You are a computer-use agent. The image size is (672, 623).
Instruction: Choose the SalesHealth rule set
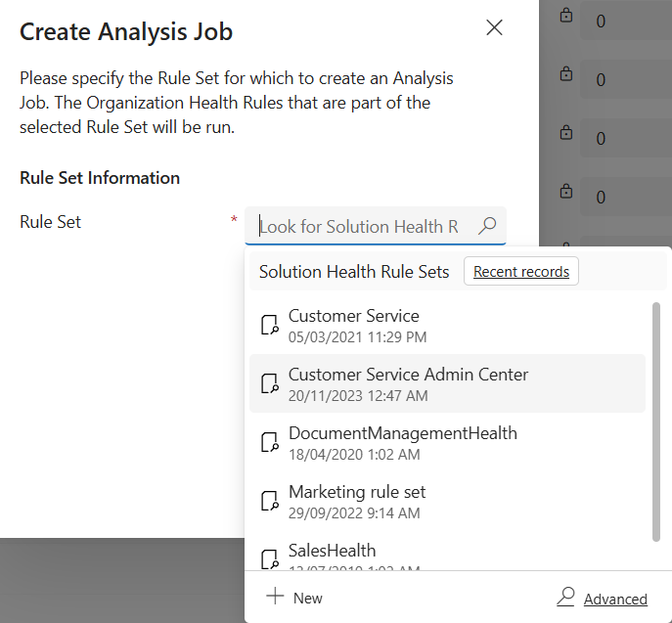click(x=332, y=551)
